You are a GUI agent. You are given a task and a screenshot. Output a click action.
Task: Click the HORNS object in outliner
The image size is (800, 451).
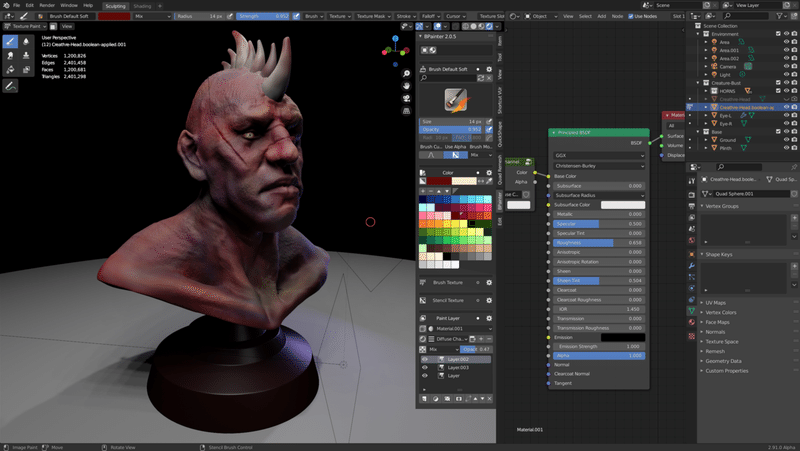tap(725, 91)
